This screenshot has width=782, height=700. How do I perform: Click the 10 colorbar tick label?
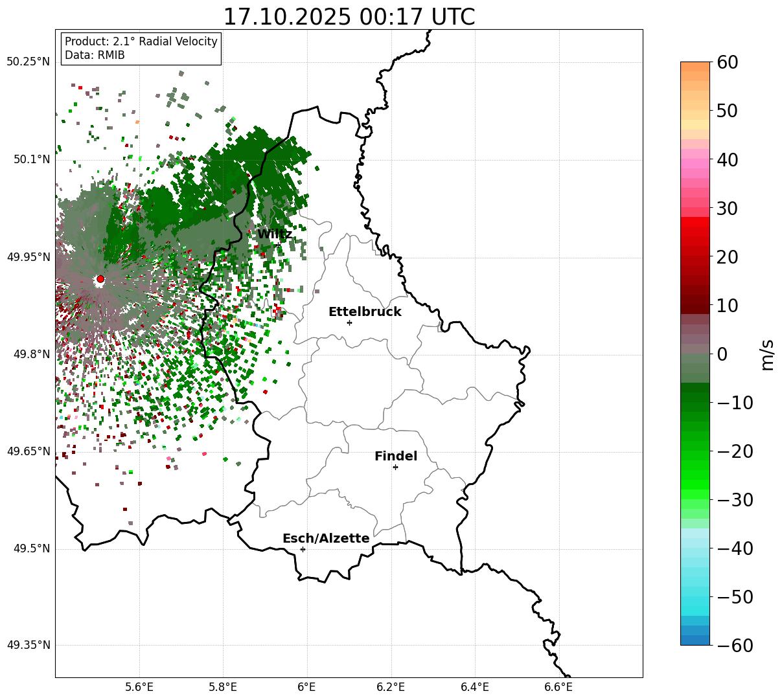coord(728,306)
